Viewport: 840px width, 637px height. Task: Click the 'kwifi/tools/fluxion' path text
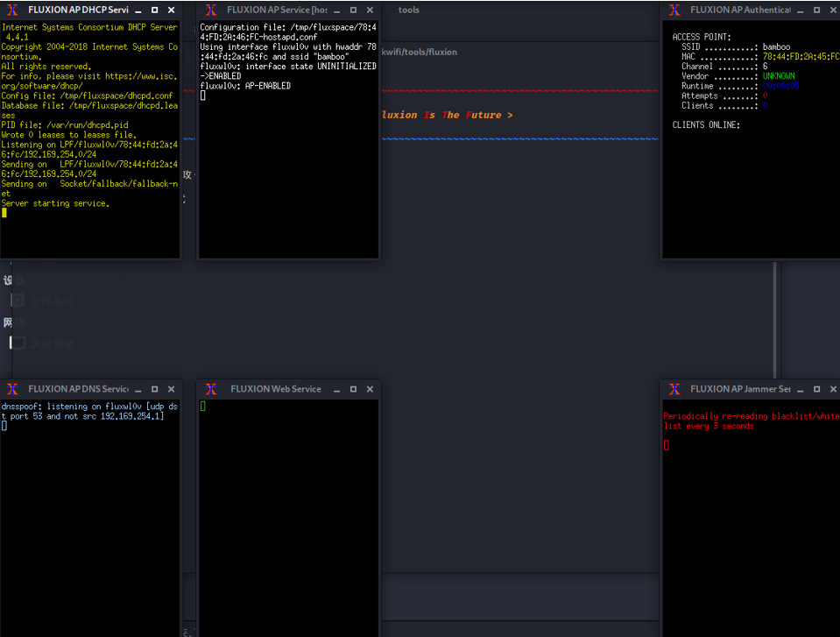[x=420, y=52]
